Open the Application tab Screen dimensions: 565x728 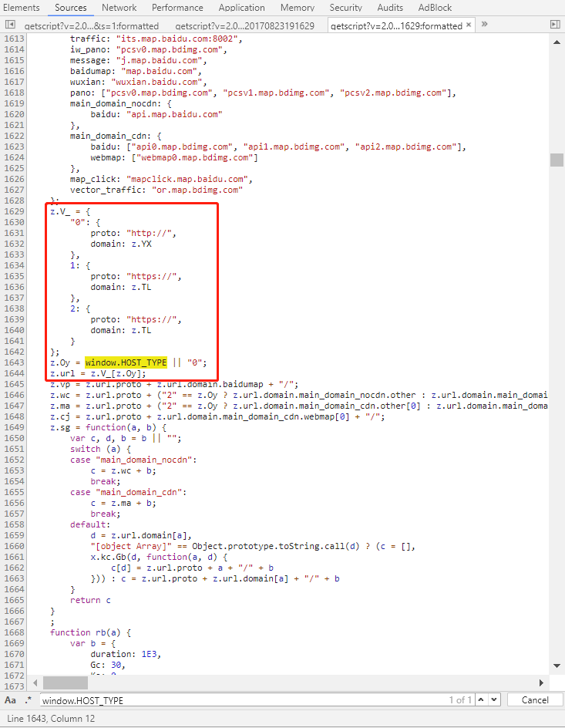(242, 8)
